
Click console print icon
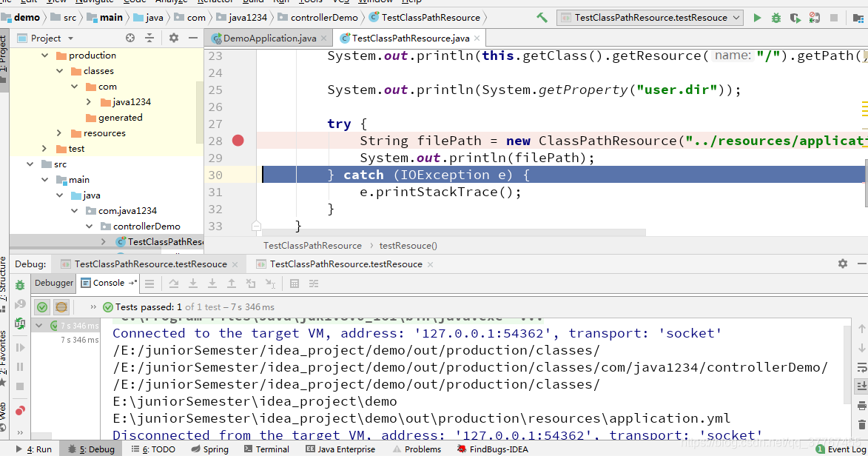tap(862, 406)
